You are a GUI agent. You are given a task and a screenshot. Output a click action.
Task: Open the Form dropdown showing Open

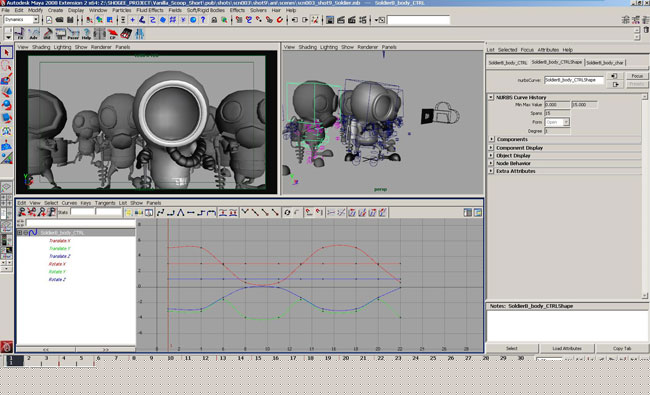pos(566,122)
